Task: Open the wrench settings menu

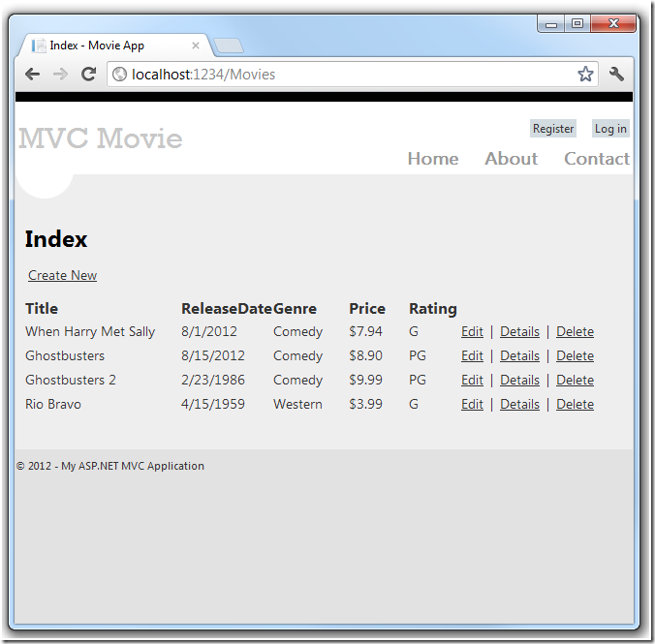Action: [616, 75]
